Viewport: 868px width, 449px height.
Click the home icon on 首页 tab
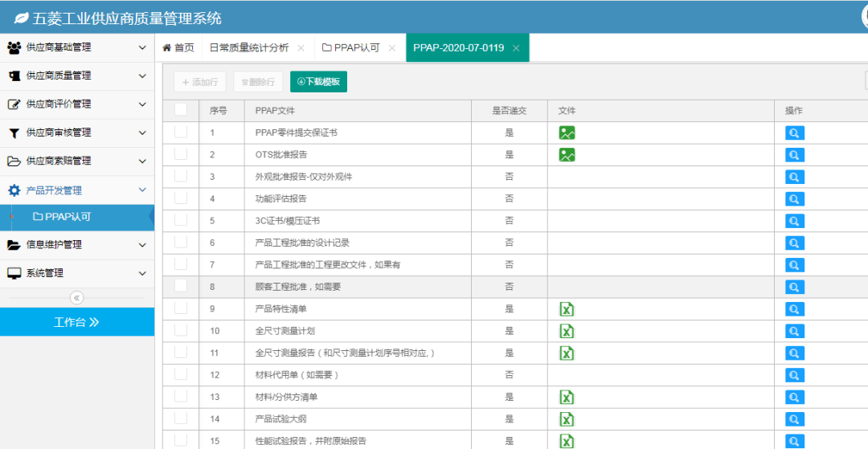point(166,47)
